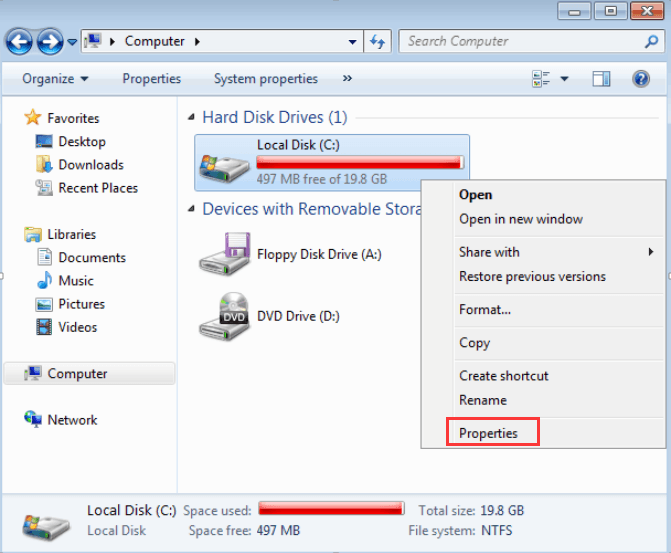This screenshot has height=553, width=671.
Task: Open the view options dropdown arrow
Action: [x=564, y=79]
